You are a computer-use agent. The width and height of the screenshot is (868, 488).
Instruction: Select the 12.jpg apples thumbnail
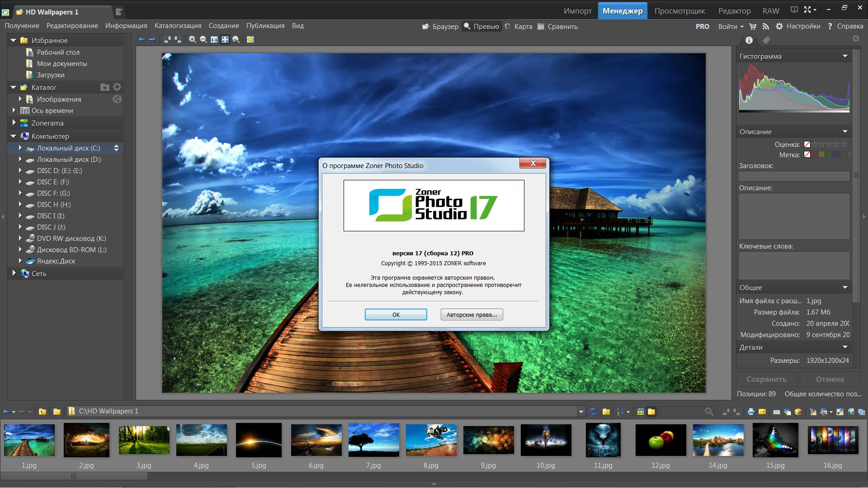pyautogui.click(x=660, y=440)
